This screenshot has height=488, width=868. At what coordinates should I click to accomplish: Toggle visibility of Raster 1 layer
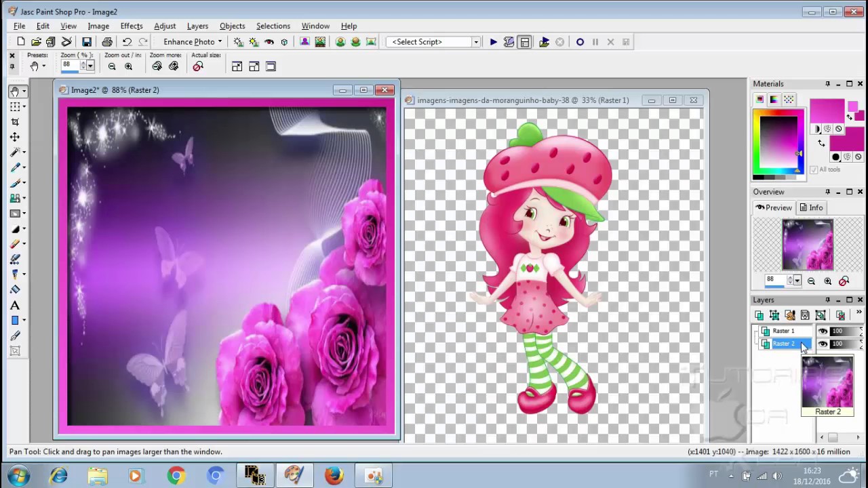click(x=823, y=331)
